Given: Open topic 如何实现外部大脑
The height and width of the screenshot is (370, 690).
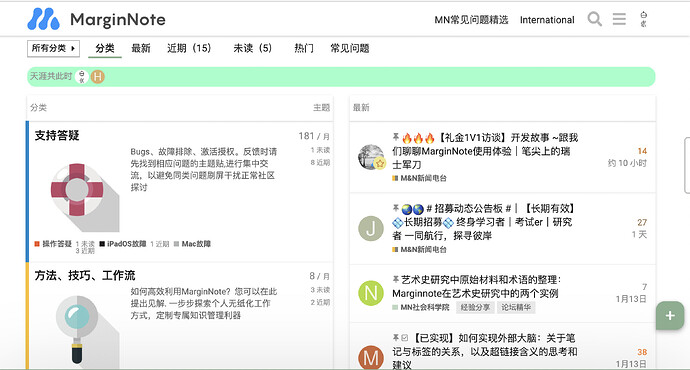Looking at the screenshot, I should pyautogui.click(x=484, y=351).
